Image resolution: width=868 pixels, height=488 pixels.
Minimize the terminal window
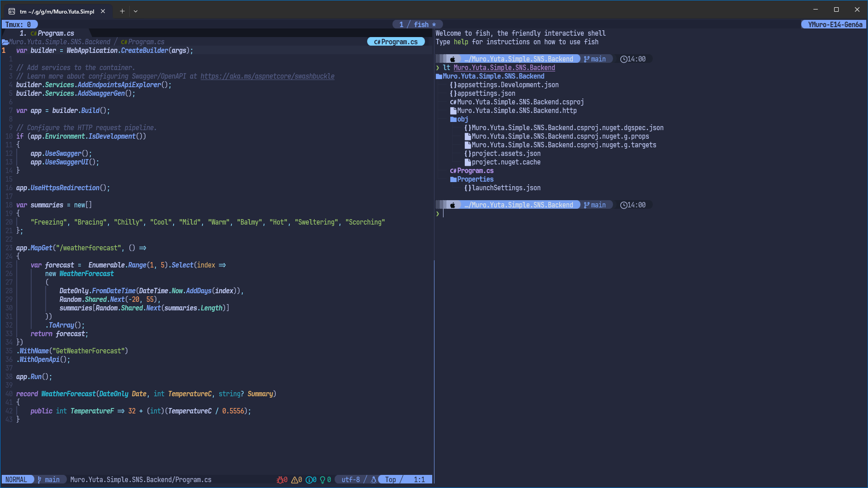(816, 9)
